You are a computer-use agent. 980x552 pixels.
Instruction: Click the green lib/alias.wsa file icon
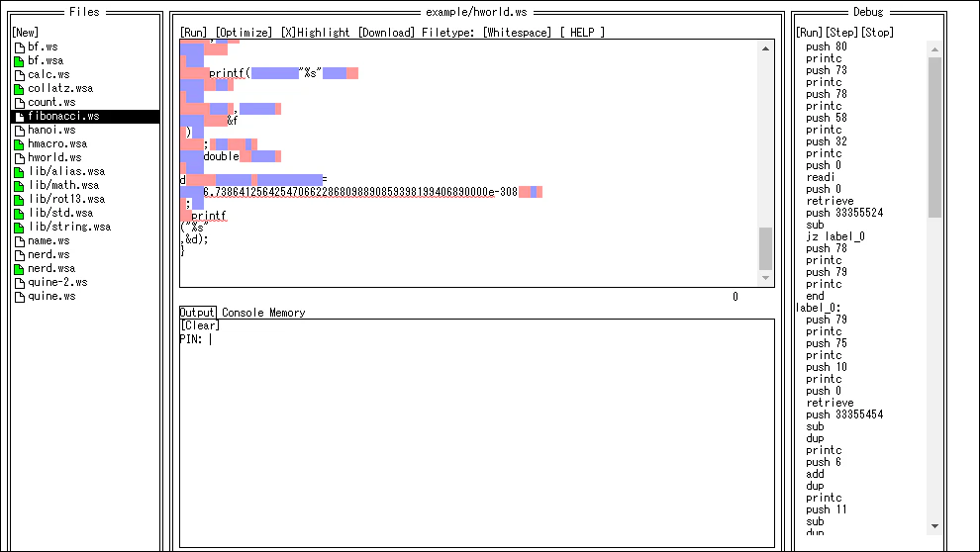20,172
